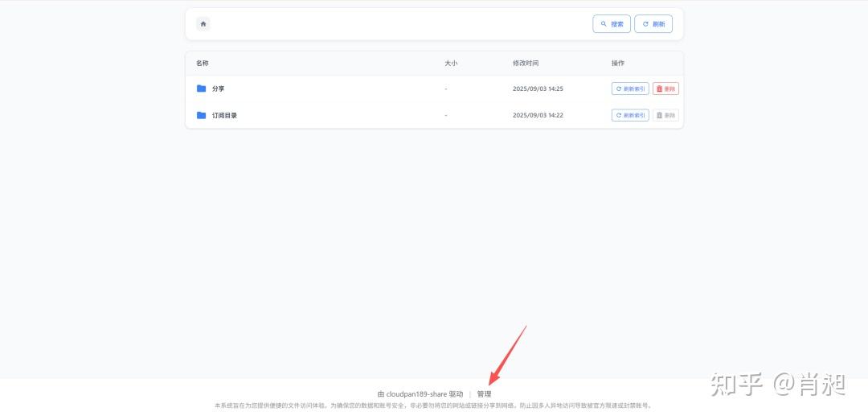
Task: Open search with the 搜索 button
Action: (612, 24)
